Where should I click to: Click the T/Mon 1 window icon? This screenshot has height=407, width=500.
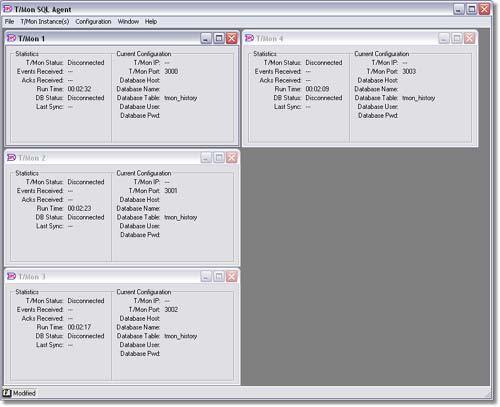[x=12, y=38]
